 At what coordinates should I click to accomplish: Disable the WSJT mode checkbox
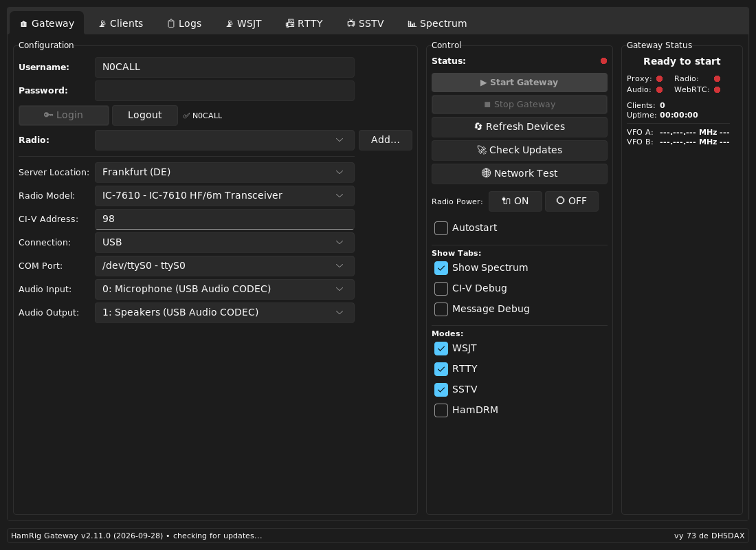pyautogui.click(x=441, y=349)
